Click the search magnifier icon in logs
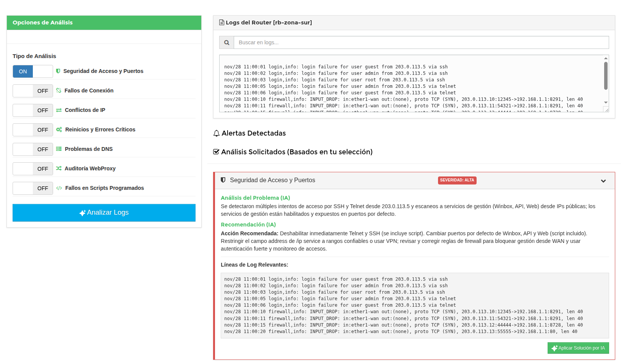The height and width of the screenshot is (364, 624). (226, 42)
